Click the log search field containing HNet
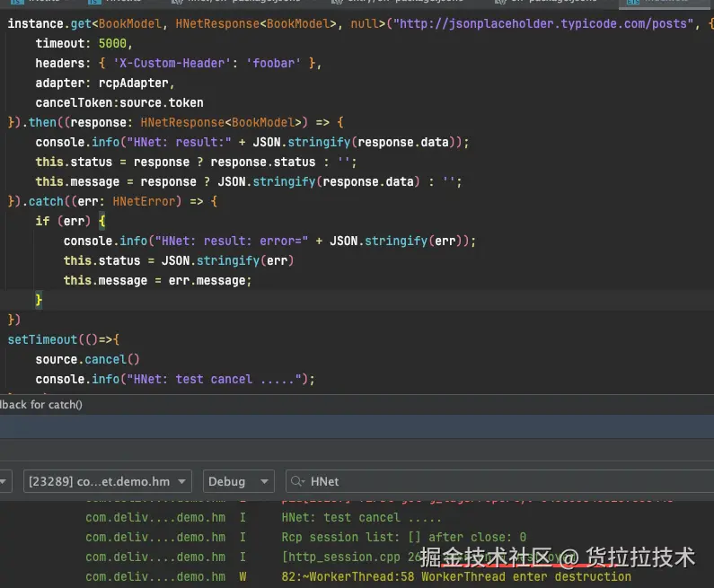Screen dimensions: 714x588 [499, 481]
